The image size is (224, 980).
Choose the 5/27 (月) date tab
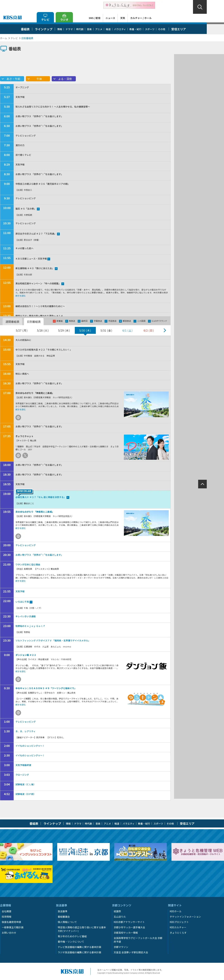click(x=21, y=330)
